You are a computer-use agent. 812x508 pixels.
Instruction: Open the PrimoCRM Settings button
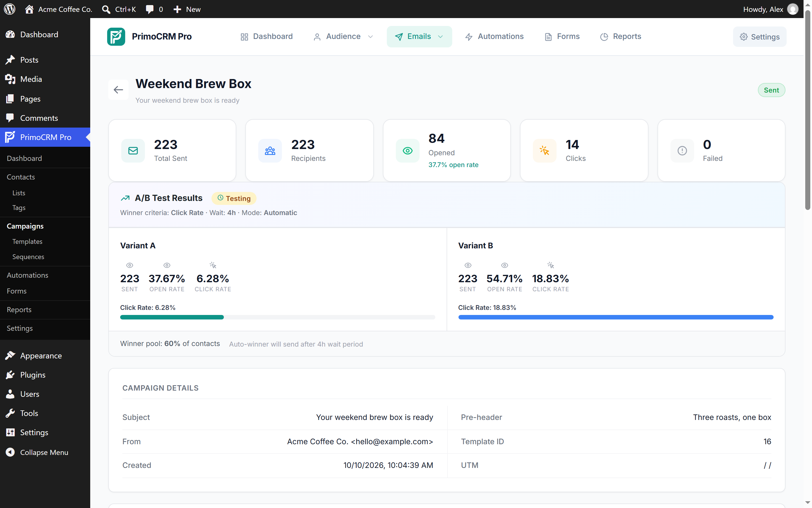[759, 37]
